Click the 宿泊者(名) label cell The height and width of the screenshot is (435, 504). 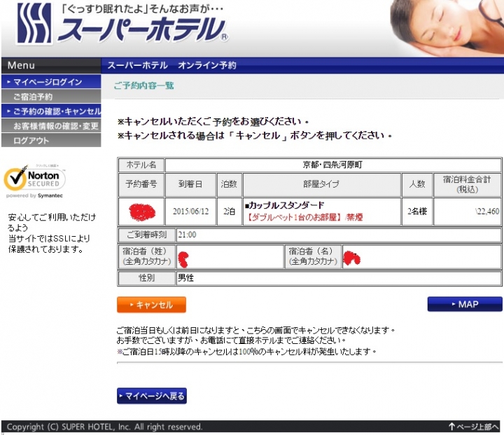pos(313,256)
